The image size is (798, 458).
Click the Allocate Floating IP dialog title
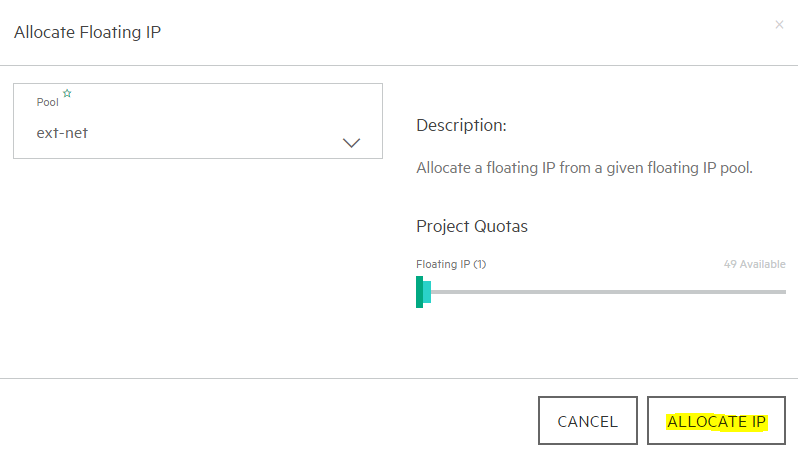click(87, 32)
